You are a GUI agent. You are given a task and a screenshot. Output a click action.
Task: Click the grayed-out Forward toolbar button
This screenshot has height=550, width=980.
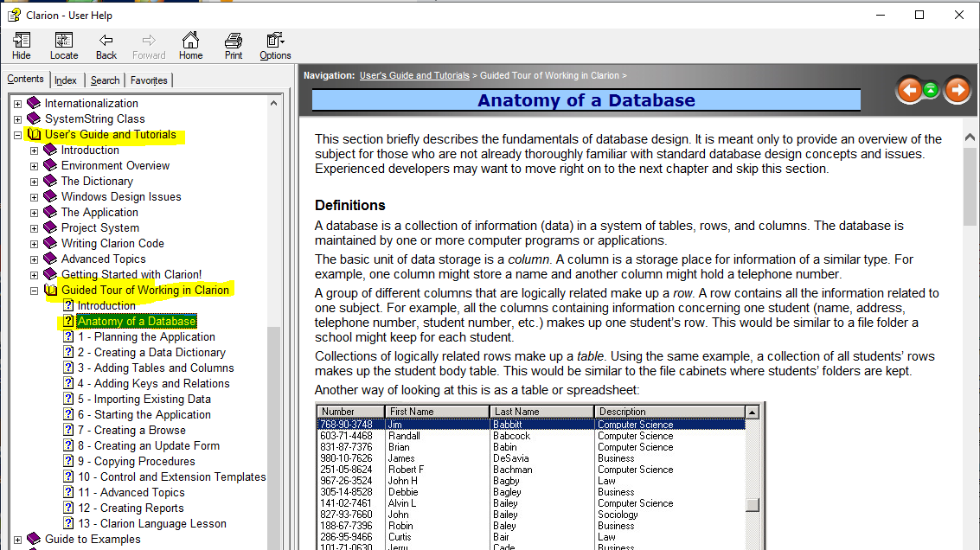tap(149, 46)
